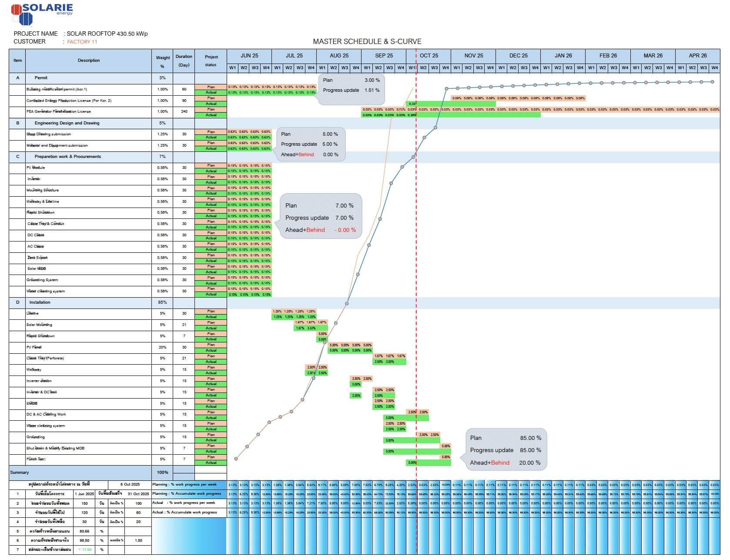Select the Engineering Design and Drawing section

click(67, 123)
